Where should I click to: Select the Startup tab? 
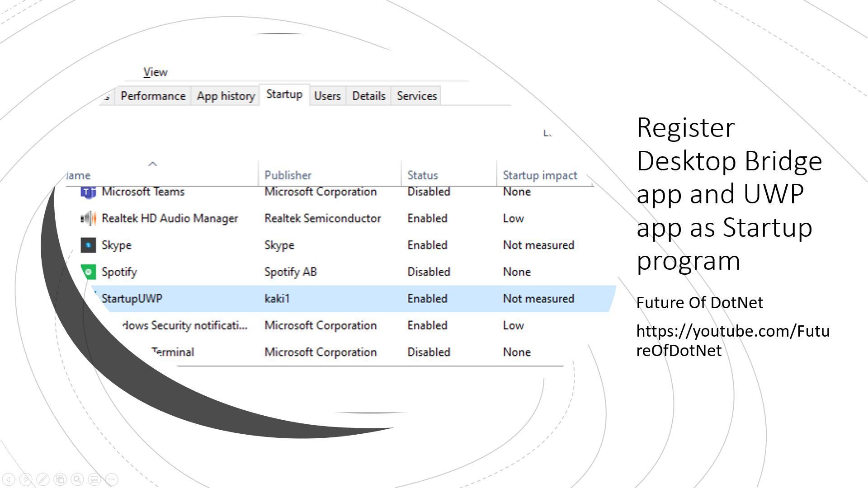point(284,94)
